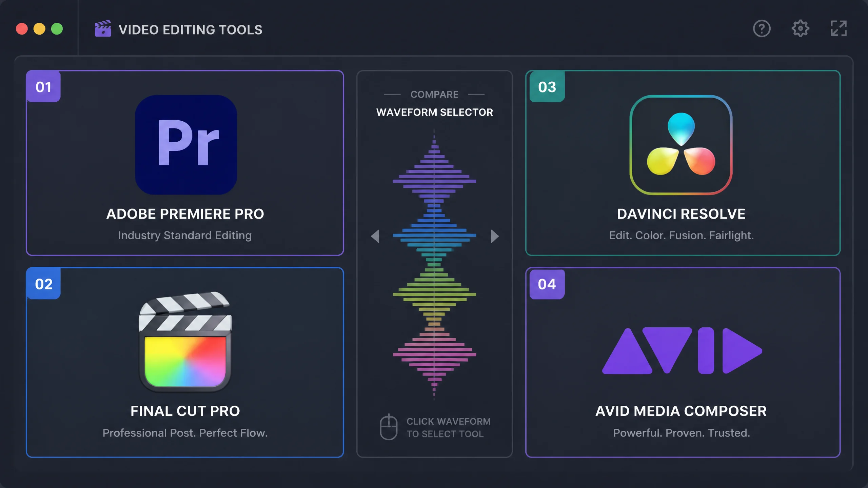The width and height of the screenshot is (868, 488).
Task: Click the "WAVEFORM SELECTOR" heading
Action: [434, 112]
